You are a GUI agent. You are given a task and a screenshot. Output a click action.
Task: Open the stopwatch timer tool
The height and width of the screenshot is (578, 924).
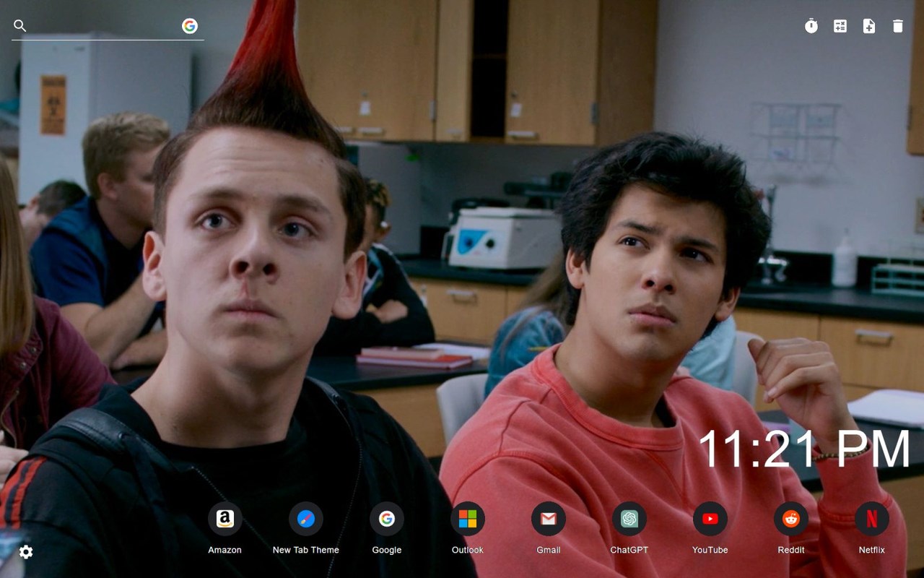tap(811, 26)
